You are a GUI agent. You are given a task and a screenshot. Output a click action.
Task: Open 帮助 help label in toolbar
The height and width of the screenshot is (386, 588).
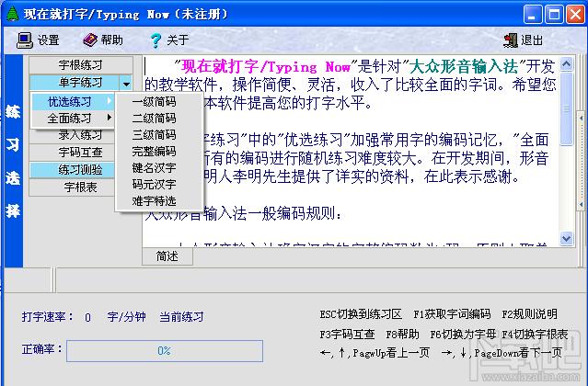click(111, 40)
